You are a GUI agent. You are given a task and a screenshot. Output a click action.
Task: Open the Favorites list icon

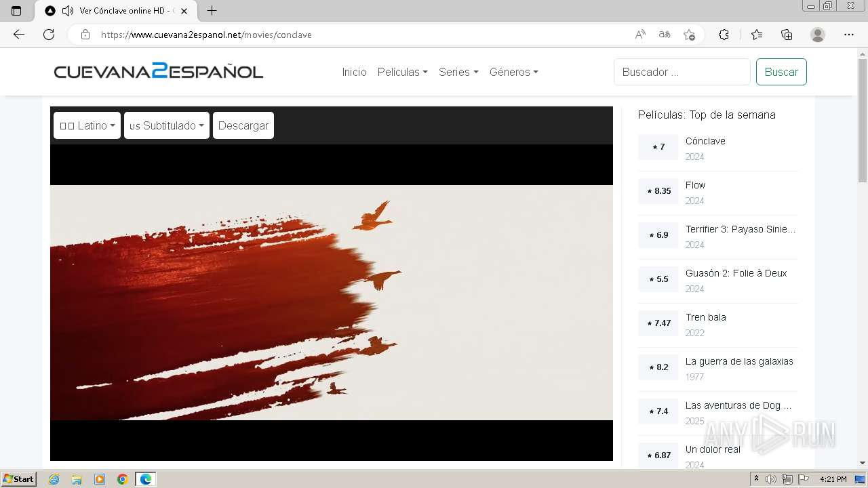757,35
